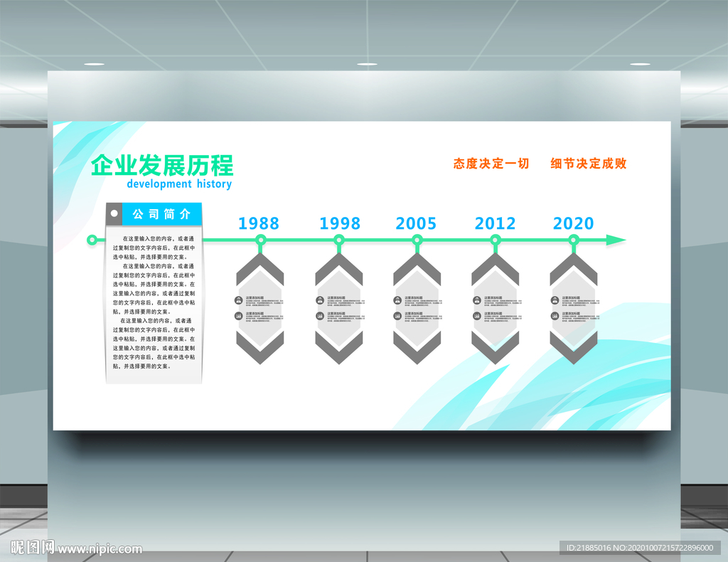This screenshot has height=562, width=728.
Task: Click the gray hexagon card under 2005
Action: coord(417,309)
